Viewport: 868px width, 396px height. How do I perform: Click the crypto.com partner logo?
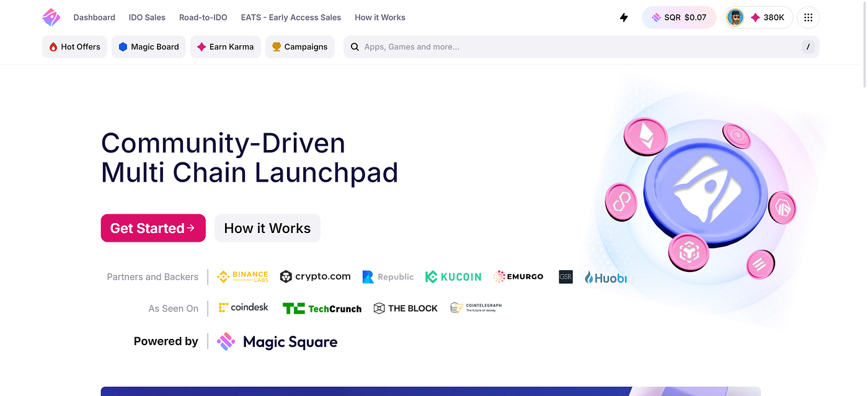pyautogui.click(x=315, y=276)
